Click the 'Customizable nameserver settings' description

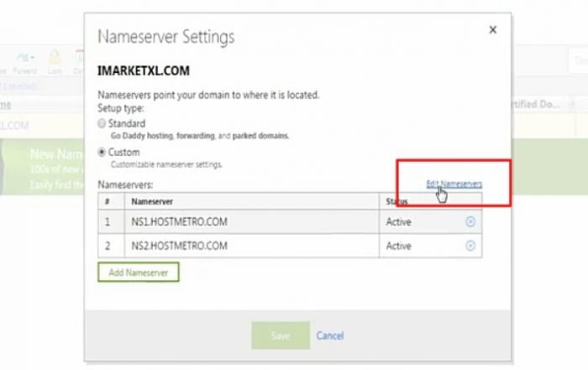point(166,164)
